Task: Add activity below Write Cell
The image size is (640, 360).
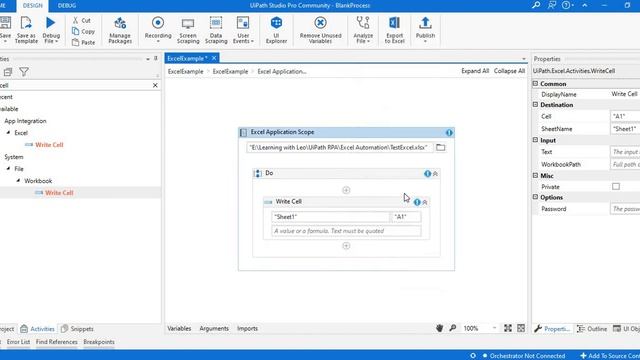Action: point(346,246)
